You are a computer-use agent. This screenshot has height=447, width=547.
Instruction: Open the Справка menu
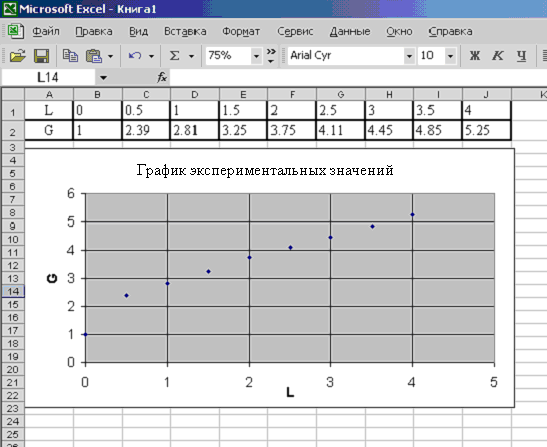[x=450, y=31]
